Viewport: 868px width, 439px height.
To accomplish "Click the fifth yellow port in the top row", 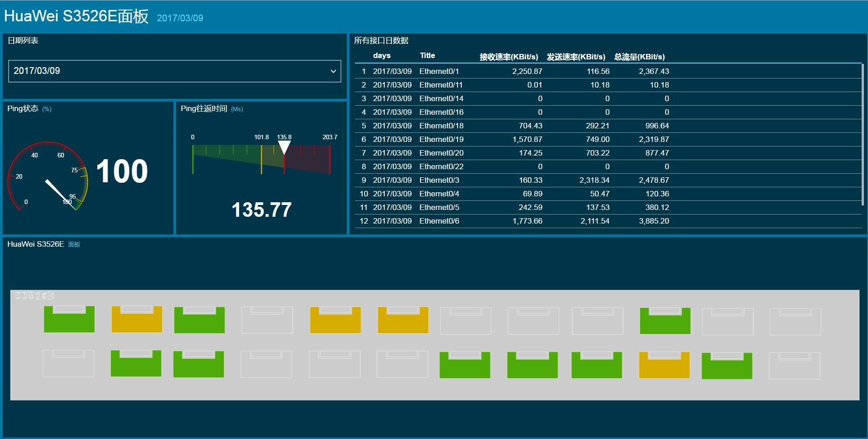I will (335, 320).
